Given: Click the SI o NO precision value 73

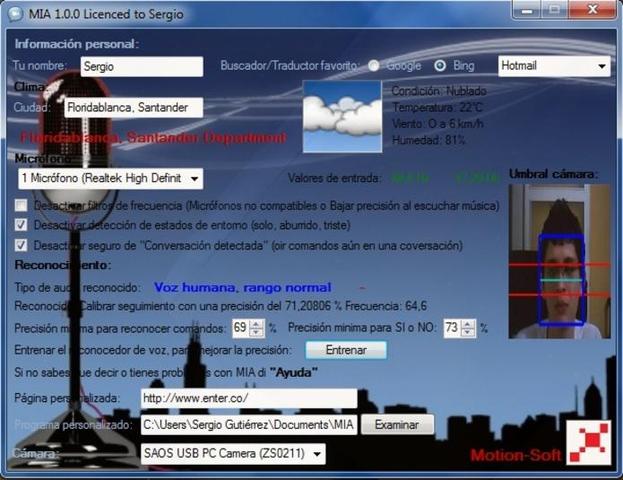Looking at the screenshot, I should tap(452, 328).
